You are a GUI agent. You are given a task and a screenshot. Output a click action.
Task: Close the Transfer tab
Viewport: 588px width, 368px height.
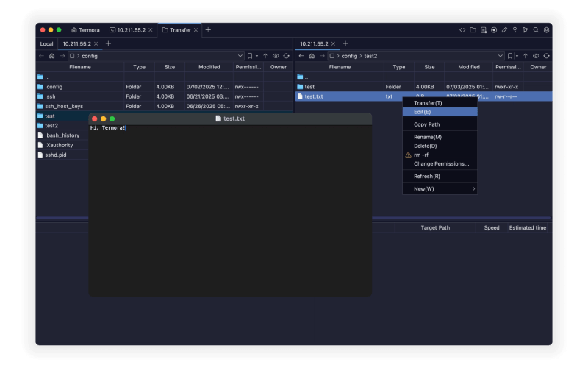(x=196, y=30)
